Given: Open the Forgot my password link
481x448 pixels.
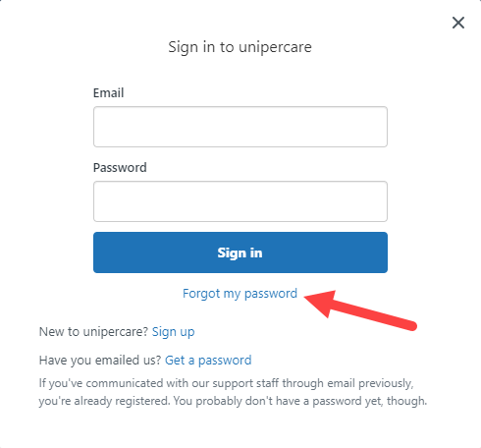Looking at the screenshot, I should pyautogui.click(x=240, y=294).
